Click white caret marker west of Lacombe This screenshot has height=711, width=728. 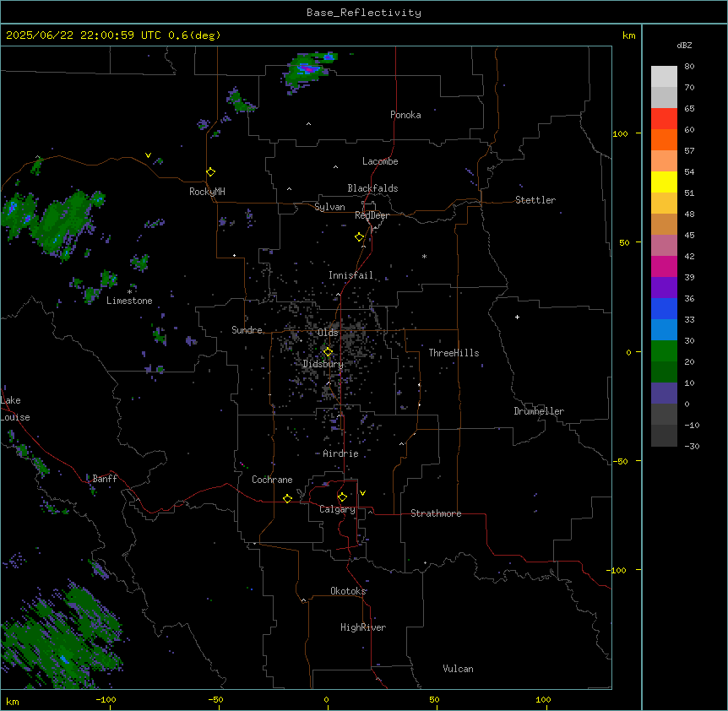point(335,166)
